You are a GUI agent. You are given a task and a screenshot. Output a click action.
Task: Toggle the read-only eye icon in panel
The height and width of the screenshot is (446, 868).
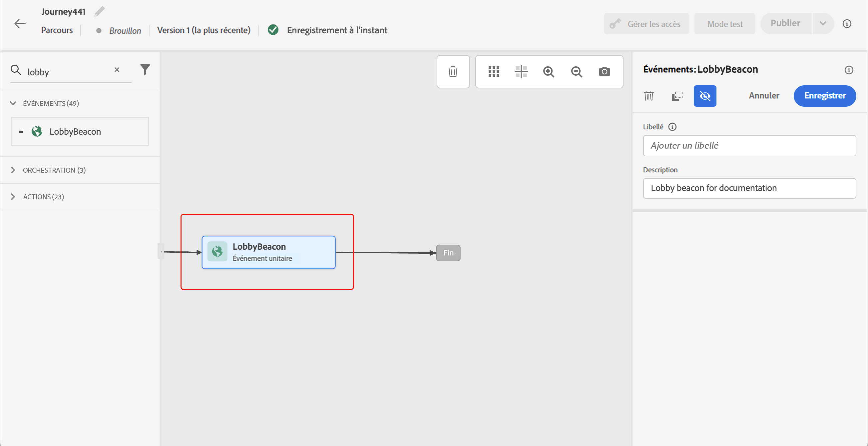point(704,96)
